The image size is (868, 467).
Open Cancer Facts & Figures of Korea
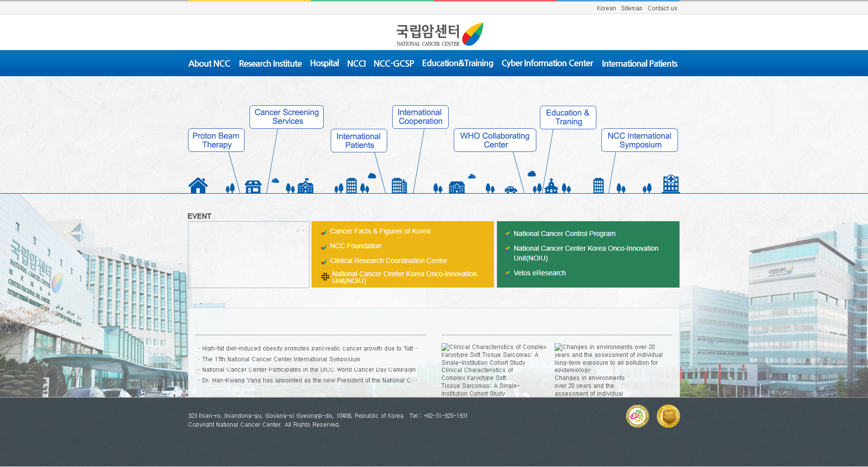tap(380, 231)
